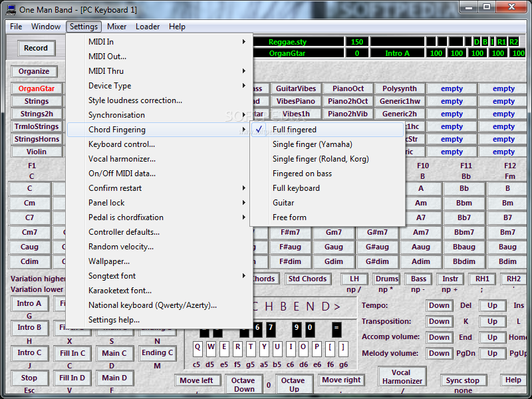Expand Device Type submenu
This screenshot has width=532, height=399.
coord(160,86)
